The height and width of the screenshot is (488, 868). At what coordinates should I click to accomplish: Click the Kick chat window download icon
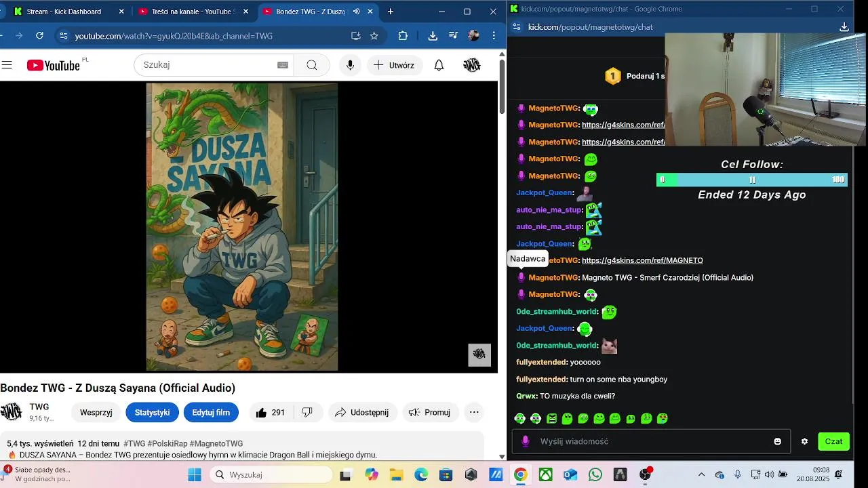click(844, 27)
